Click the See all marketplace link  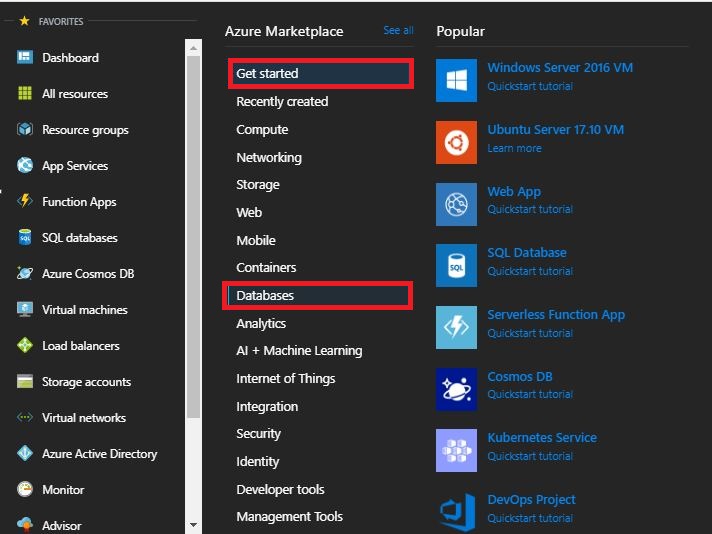click(x=398, y=31)
